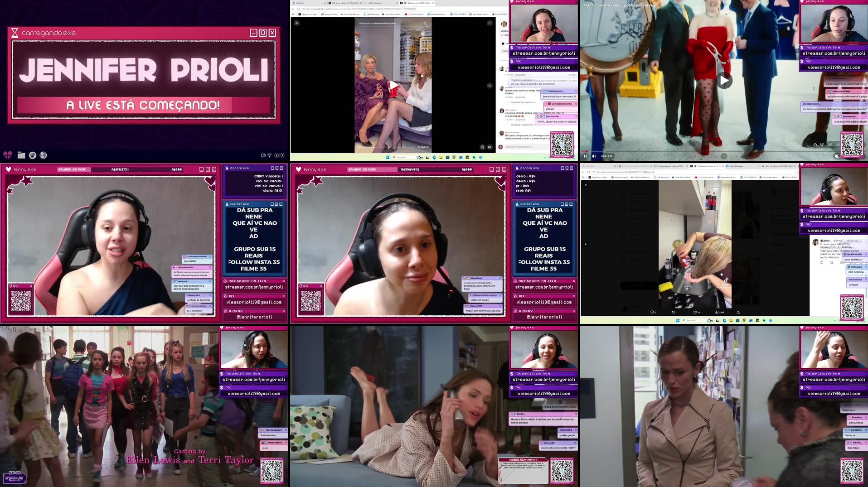This screenshot has height=487, width=868.
Task: Switch to the 'Grupo Agenda' tab in the Twitter browser
Action: coord(671,166)
